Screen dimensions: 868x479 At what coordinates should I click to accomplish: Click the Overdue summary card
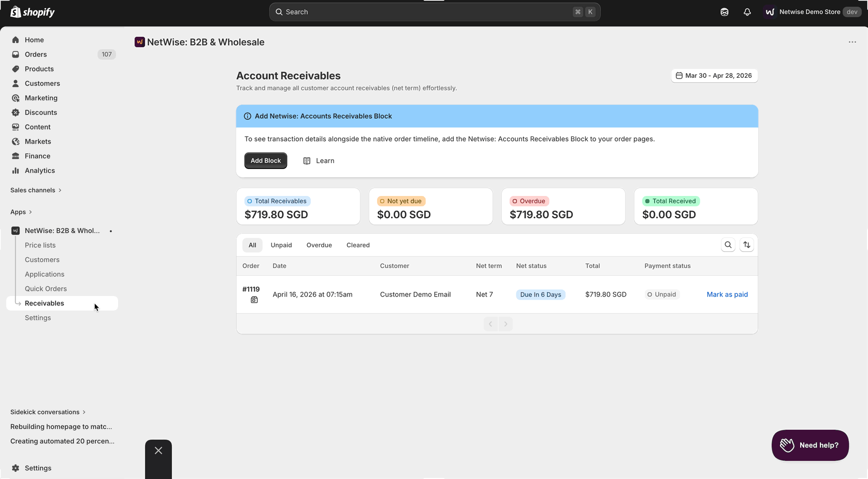[x=563, y=206]
